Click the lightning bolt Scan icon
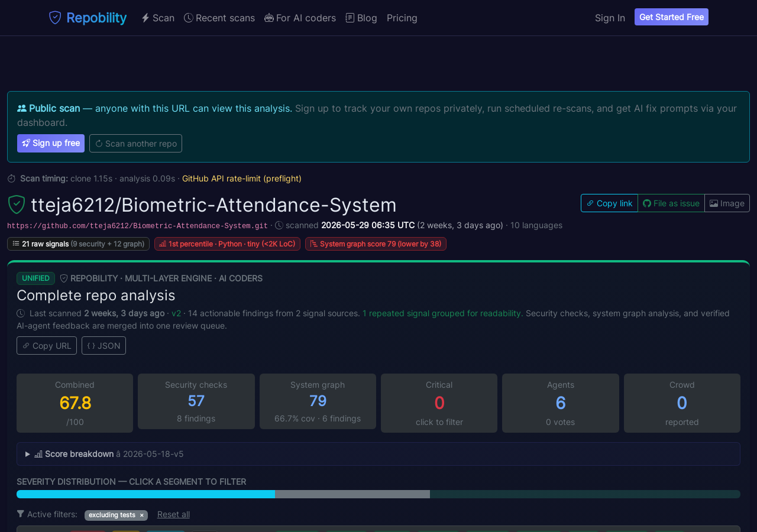The width and height of the screenshot is (757, 532). tap(145, 18)
